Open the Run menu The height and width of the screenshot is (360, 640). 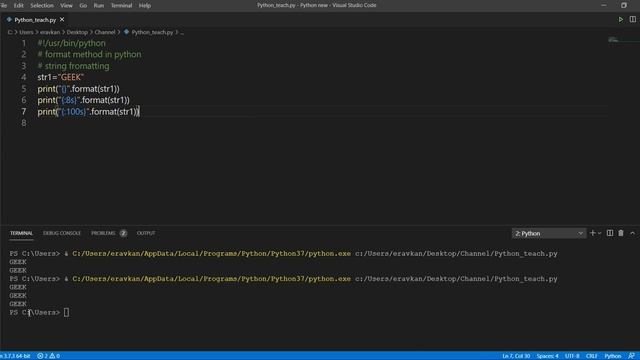point(99,5)
